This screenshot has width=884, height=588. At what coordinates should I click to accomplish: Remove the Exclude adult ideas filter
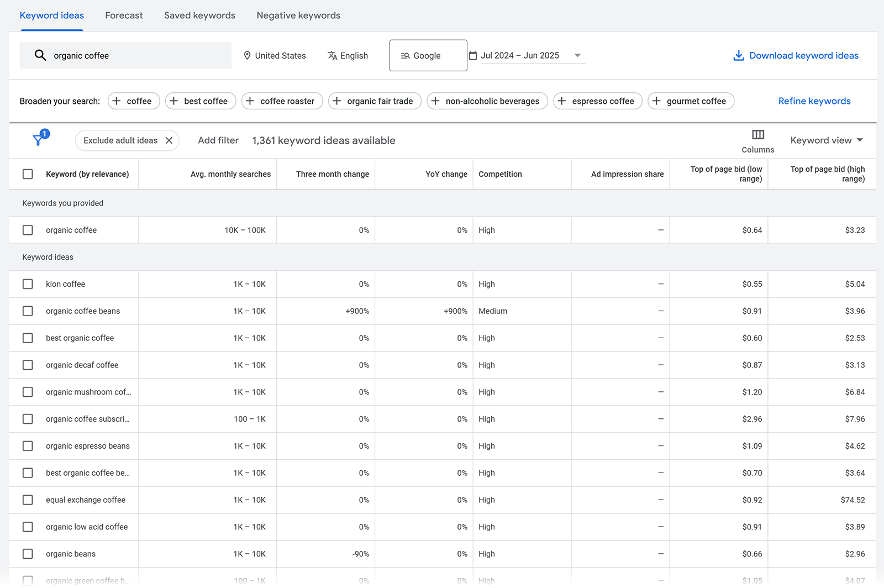169,140
